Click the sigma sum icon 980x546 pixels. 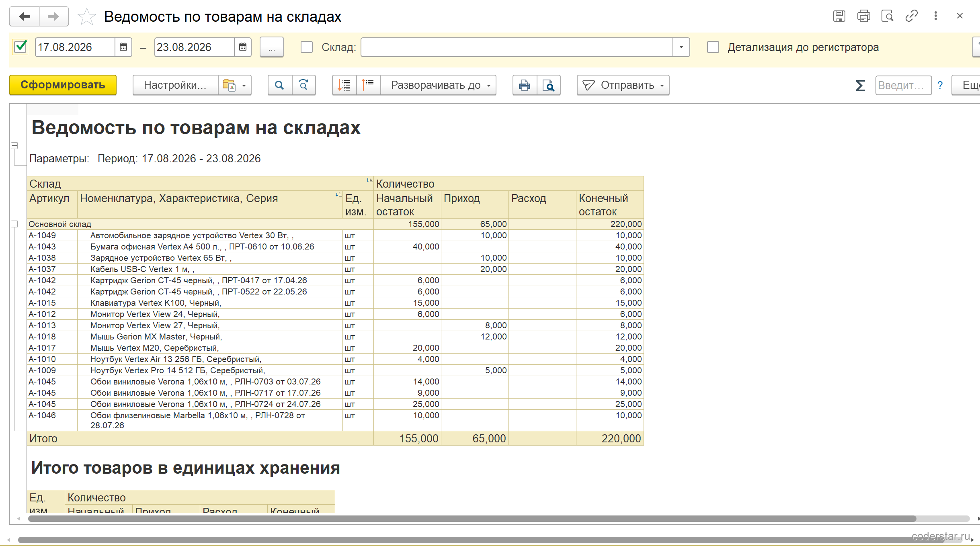[860, 85]
